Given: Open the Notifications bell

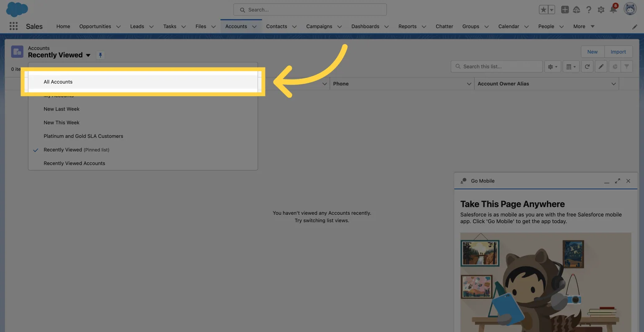Looking at the screenshot, I should pyautogui.click(x=613, y=9).
